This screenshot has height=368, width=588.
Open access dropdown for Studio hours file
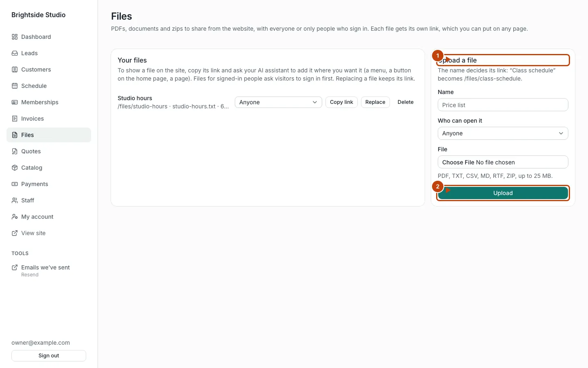click(278, 102)
